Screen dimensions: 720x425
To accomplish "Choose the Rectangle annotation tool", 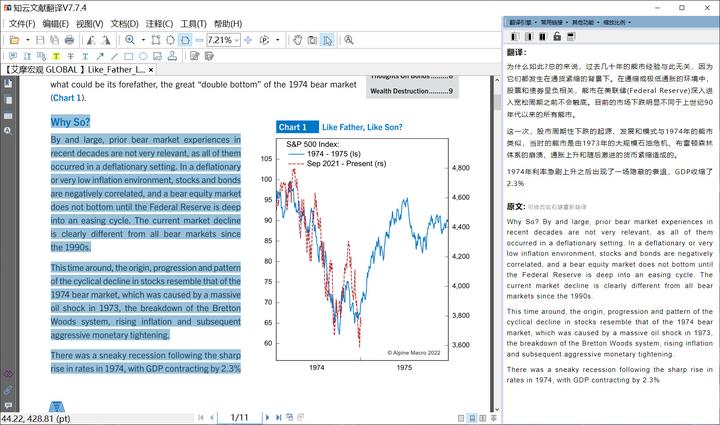I will click(x=128, y=56).
